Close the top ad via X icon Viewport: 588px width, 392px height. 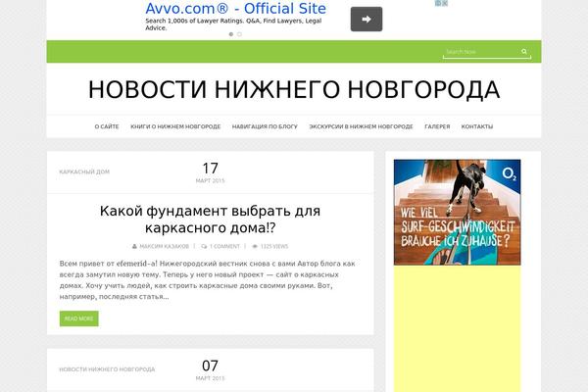click(x=445, y=3)
